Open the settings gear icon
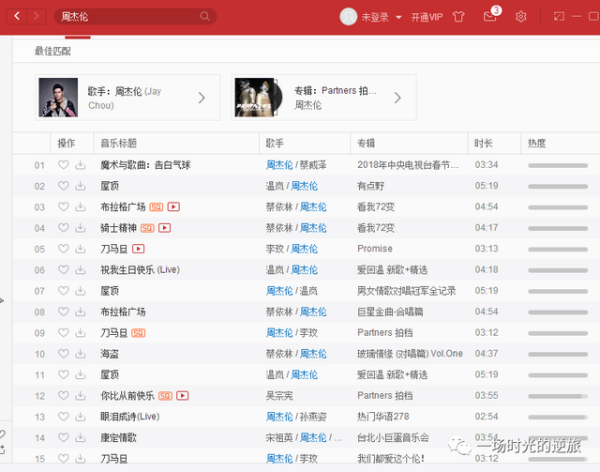Image resolution: width=600 pixels, height=472 pixels. (521, 16)
